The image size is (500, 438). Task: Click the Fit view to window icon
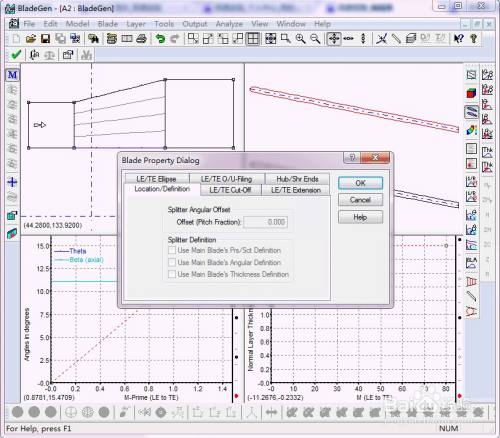pyautogui.click(x=270, y=39)
